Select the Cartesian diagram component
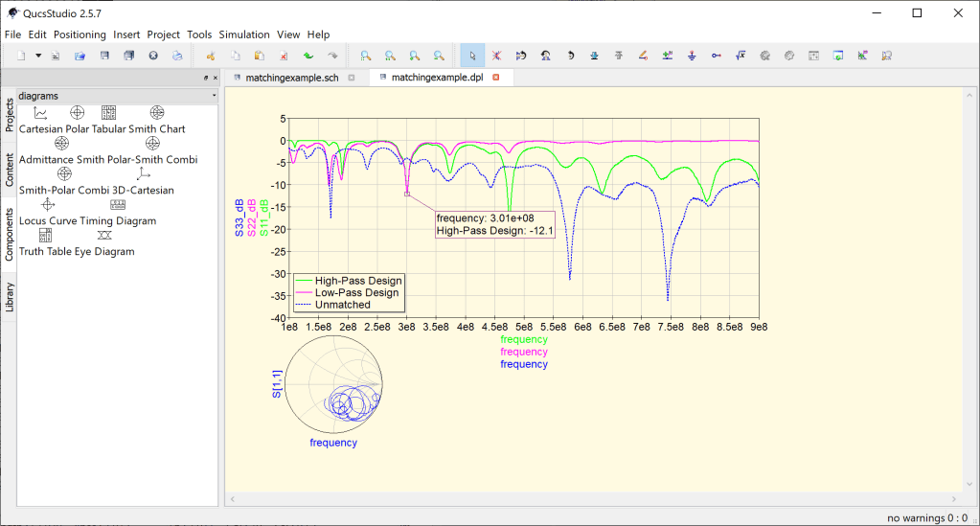The height and width of the screenshot is (526, 980). coord(40,120)
